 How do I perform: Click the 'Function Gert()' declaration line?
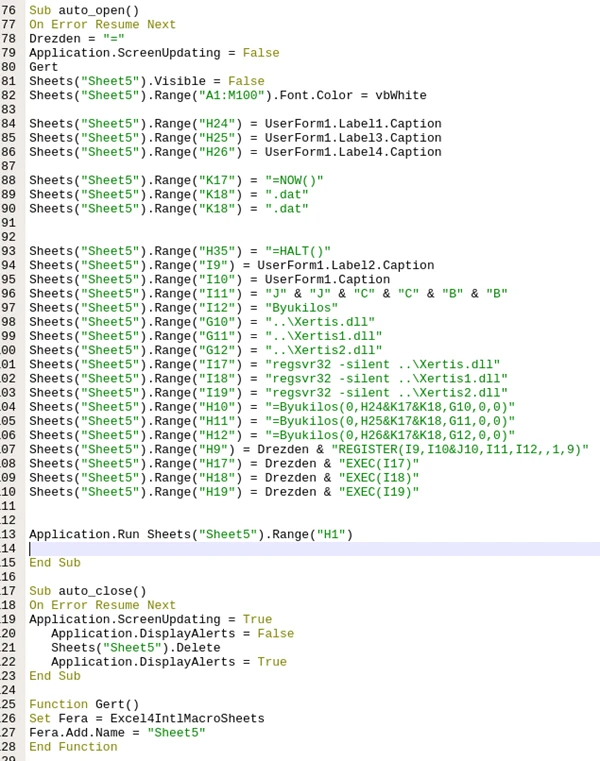click(84, 704)
